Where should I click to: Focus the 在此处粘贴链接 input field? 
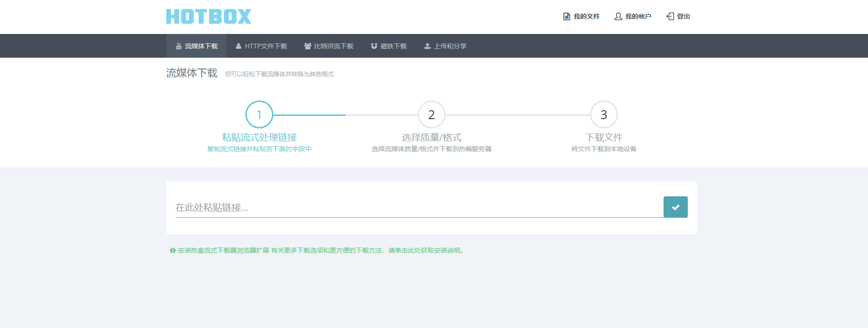coord(419,207)
